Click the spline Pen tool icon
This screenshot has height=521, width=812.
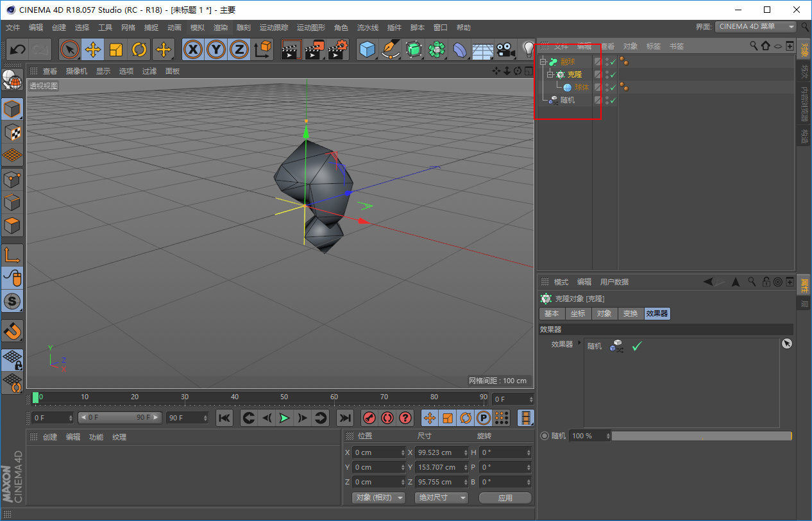click(x=390, y=49)
